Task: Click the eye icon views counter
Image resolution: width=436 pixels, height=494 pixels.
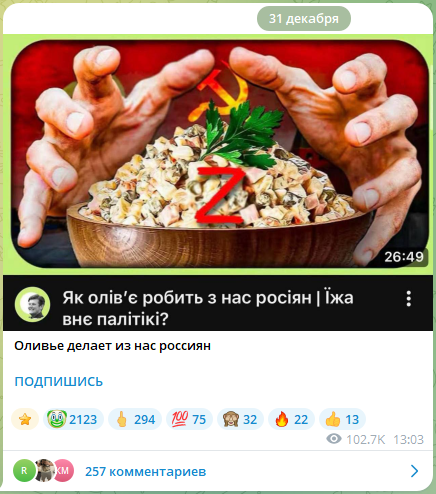Action: tap(334, 439)
